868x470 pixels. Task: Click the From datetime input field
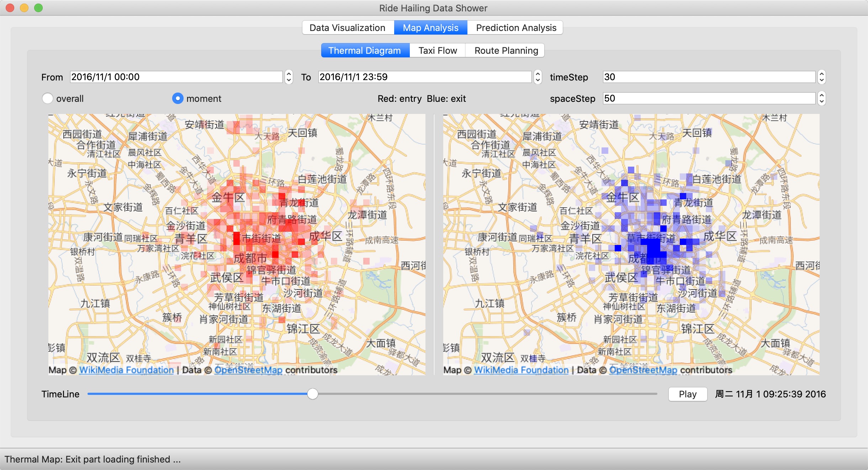tap(176, 77)
